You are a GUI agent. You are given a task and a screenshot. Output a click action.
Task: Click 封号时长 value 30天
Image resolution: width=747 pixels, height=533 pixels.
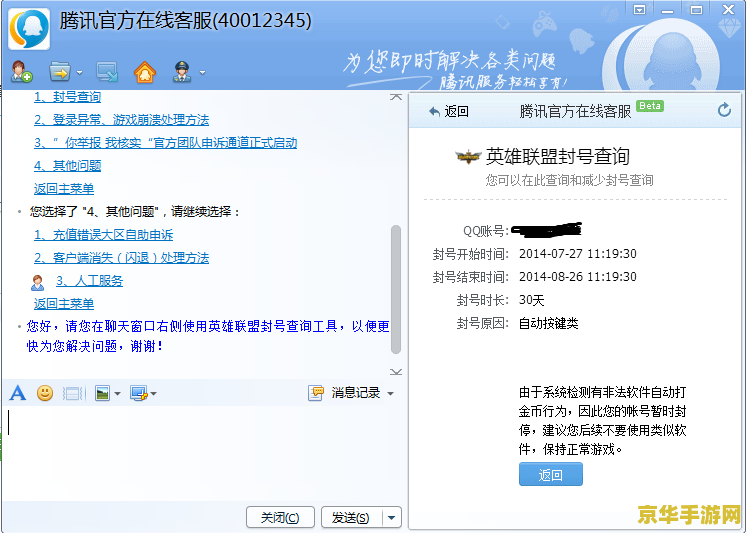(x=531, y=300)
